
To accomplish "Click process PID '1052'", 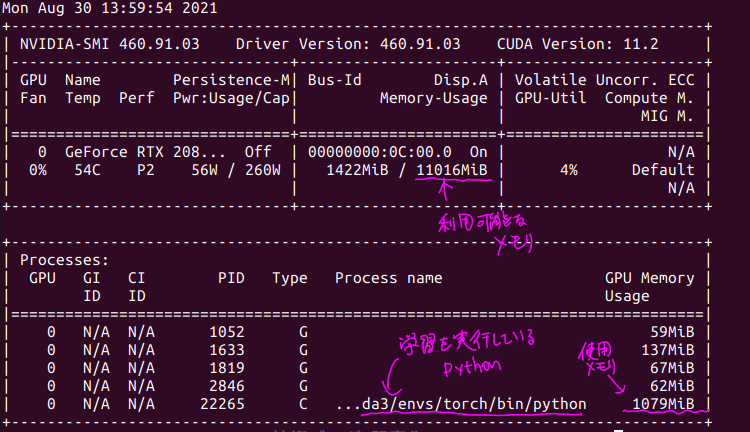I will pyautogui.click(x=227, y=332).
